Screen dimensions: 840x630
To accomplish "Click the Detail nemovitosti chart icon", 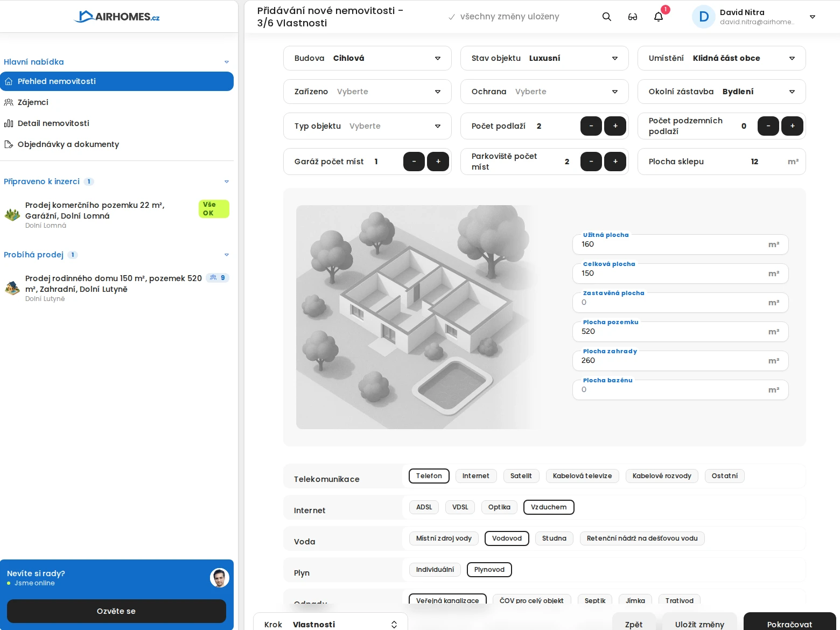I will tap(9, 123).
